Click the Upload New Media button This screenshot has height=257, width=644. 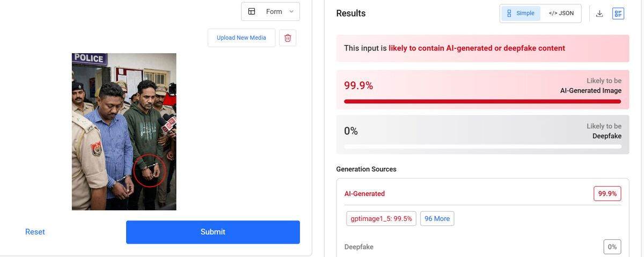[241, 38]
